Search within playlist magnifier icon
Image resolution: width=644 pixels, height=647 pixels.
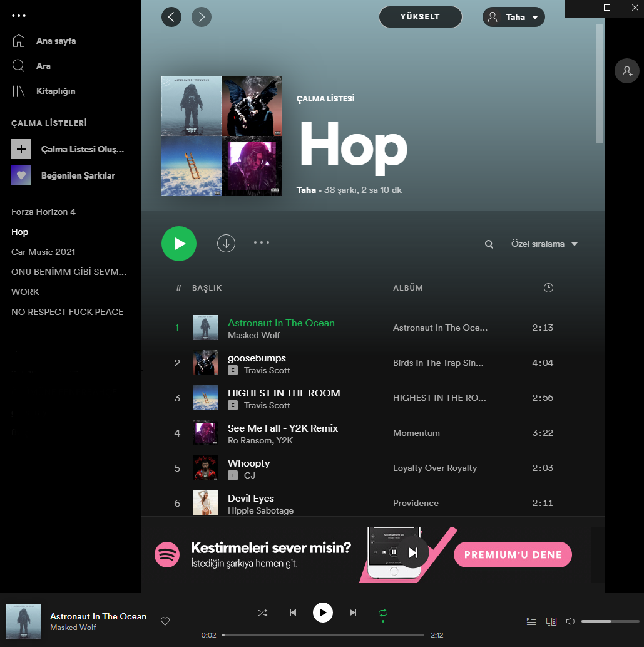tap(489, 244)
